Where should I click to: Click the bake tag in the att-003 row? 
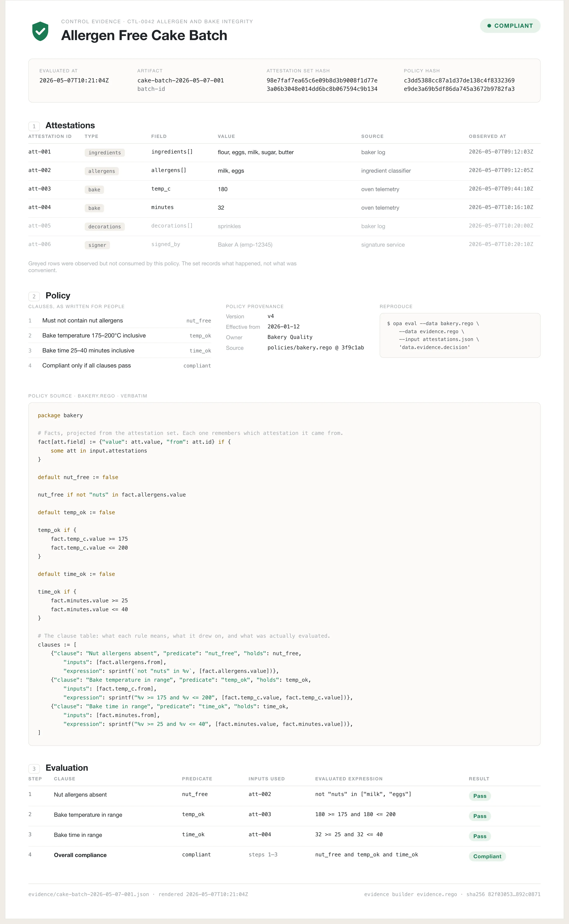(94, 189)
